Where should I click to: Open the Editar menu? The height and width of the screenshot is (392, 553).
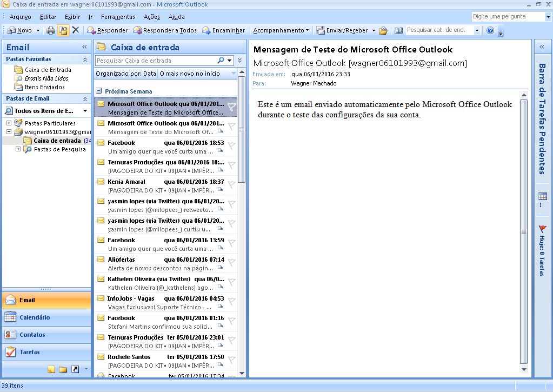point(48,17)
